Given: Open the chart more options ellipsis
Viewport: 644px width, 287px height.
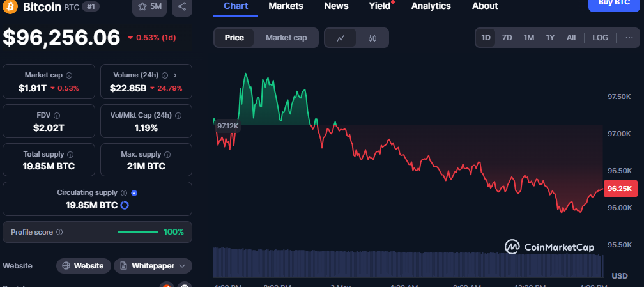Looking at the screenshot, I should tap(629, 38).
